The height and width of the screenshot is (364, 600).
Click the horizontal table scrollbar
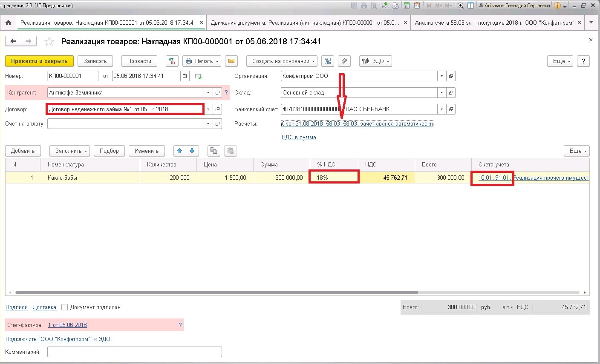pos(216,292)
